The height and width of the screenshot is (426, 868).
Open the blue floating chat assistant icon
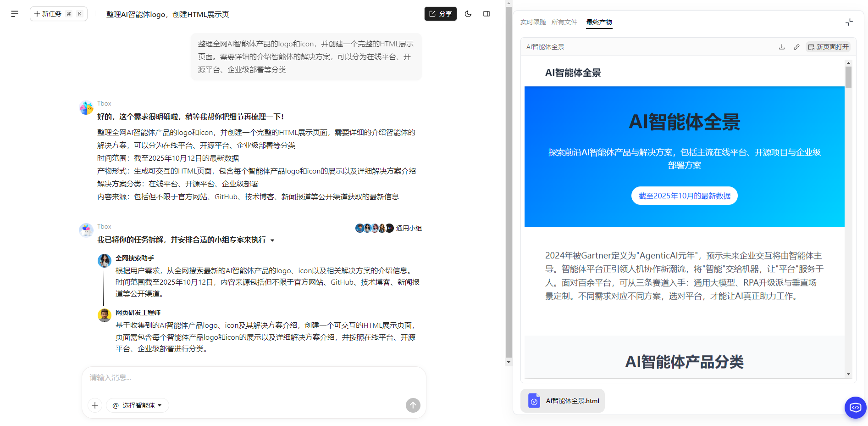[x=855, y=407]
